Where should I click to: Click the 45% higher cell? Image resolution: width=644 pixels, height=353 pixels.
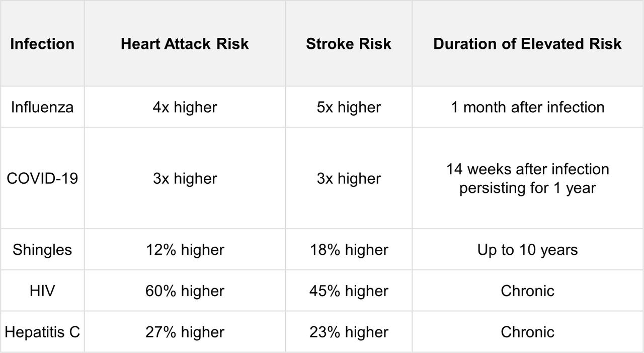349,291
